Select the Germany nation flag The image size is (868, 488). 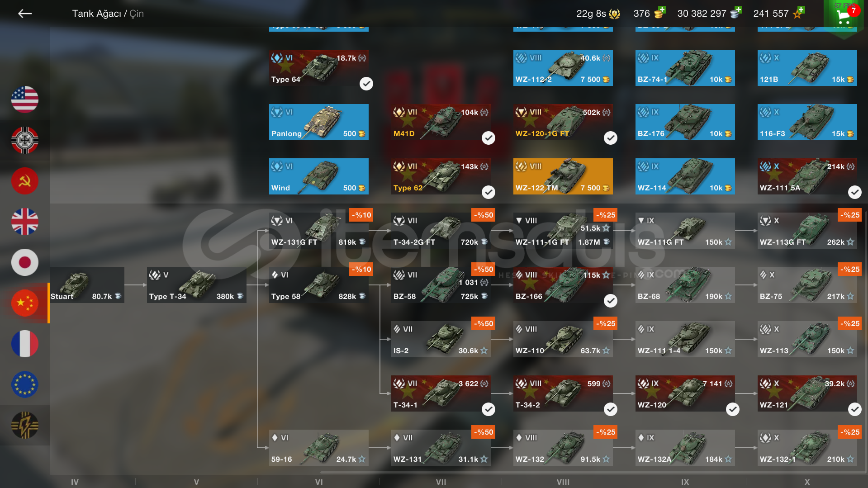click(25, 140)
